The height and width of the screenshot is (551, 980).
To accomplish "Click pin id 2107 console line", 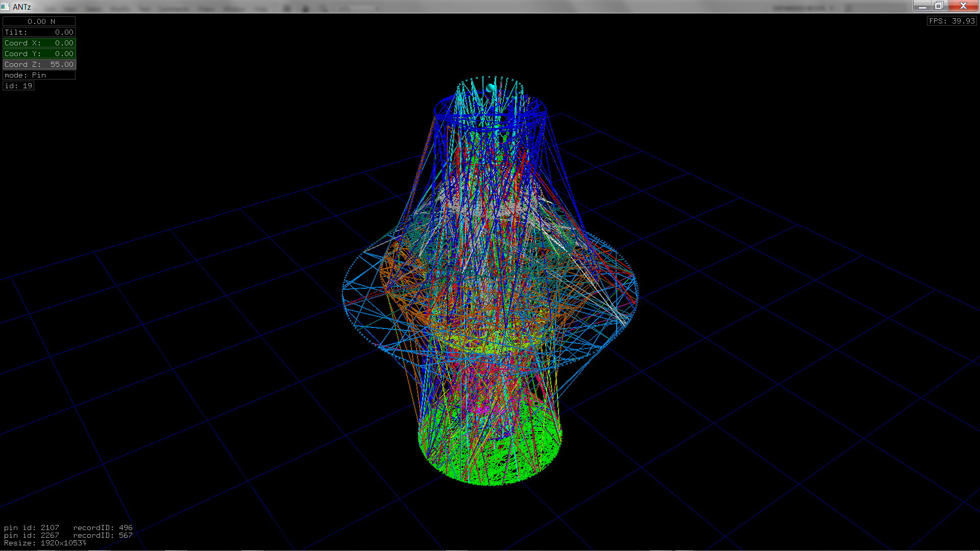I will [68, 528].
